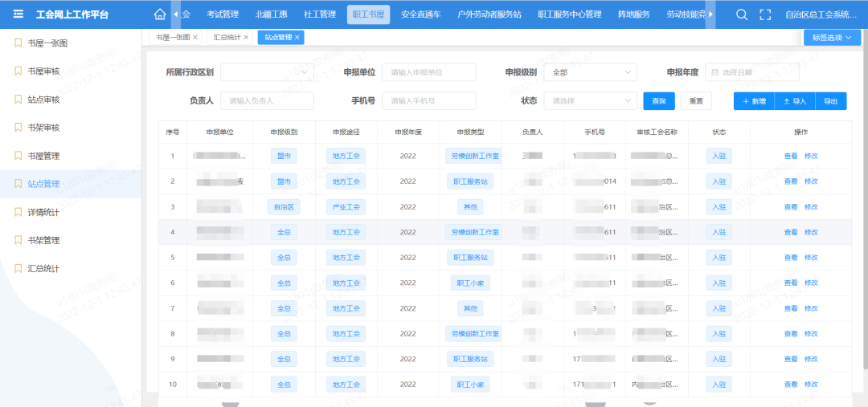This screenshot has height=407, width=868.
Task: Click the hamburger menu collapse icon
Action: coord(18,14)
